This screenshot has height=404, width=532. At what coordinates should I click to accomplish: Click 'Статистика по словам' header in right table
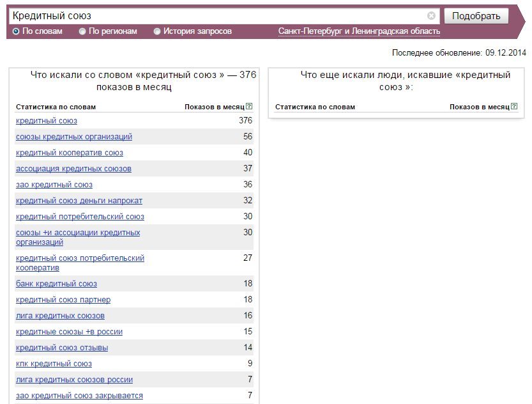click(315, 107)
